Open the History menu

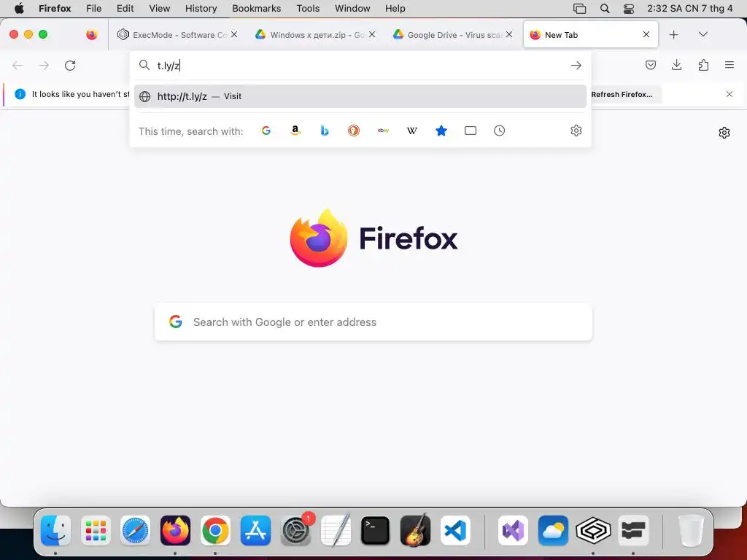tap(201, 9)
